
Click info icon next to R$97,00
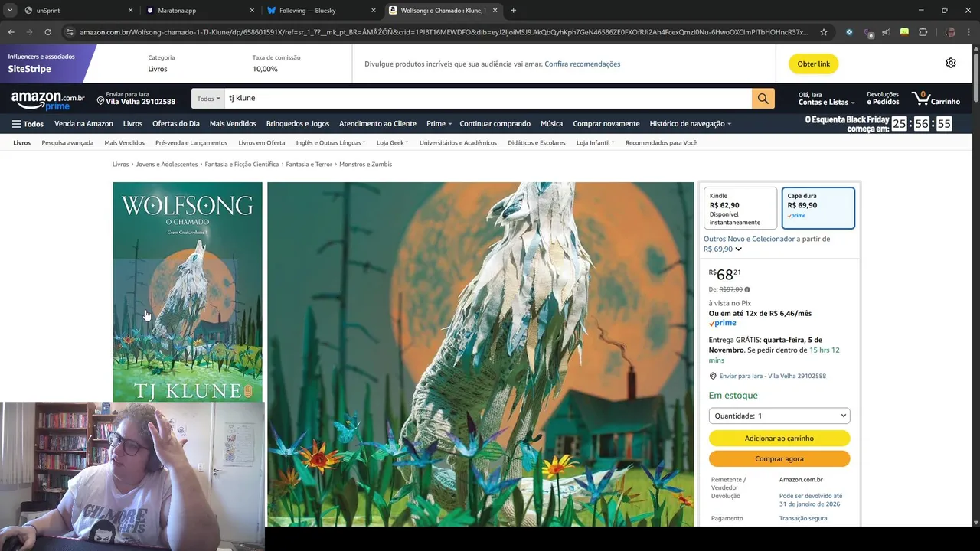pyautogui.click(x=747, y=289)
